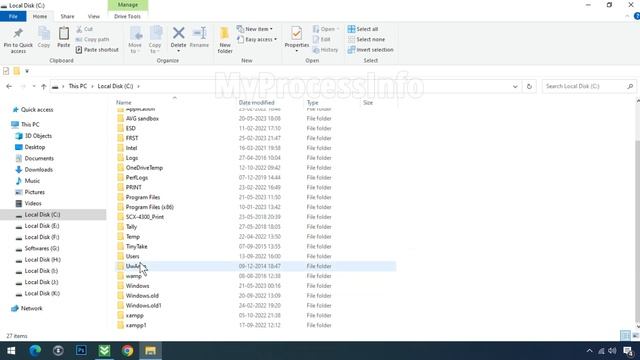Open the Move to dropdown
Viewport: 640px width, 360px height.
point(135,40)
